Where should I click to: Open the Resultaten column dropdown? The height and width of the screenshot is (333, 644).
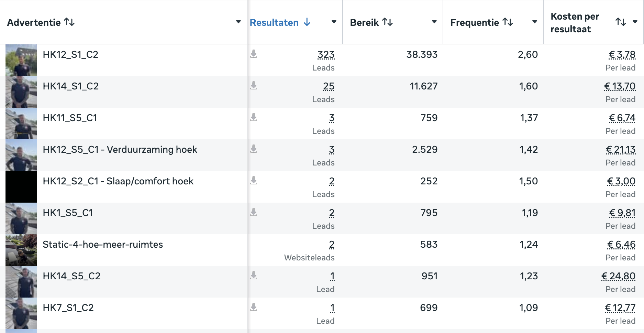tap(334, 22)
